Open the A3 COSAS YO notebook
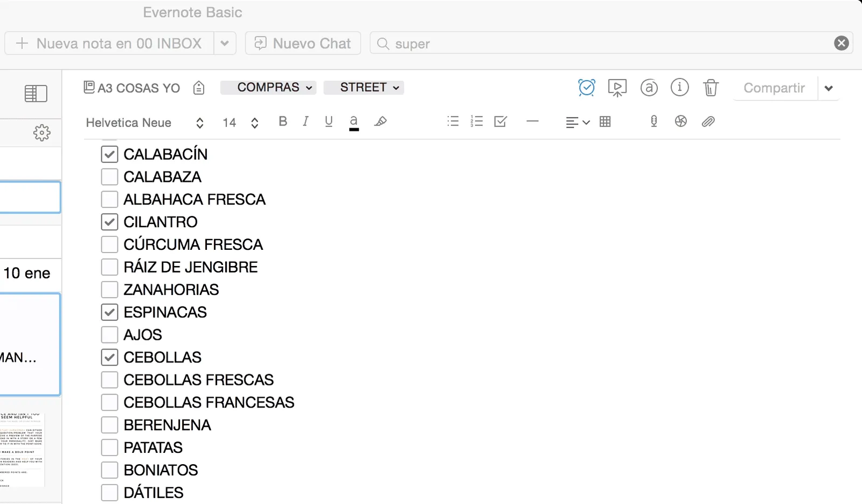Image resolution: width=862 pixels, height=504 pixels. coord(132,88)
